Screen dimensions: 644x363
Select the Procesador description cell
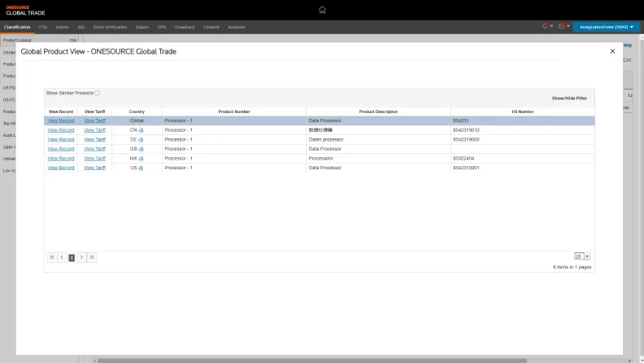tap(378, 159)
